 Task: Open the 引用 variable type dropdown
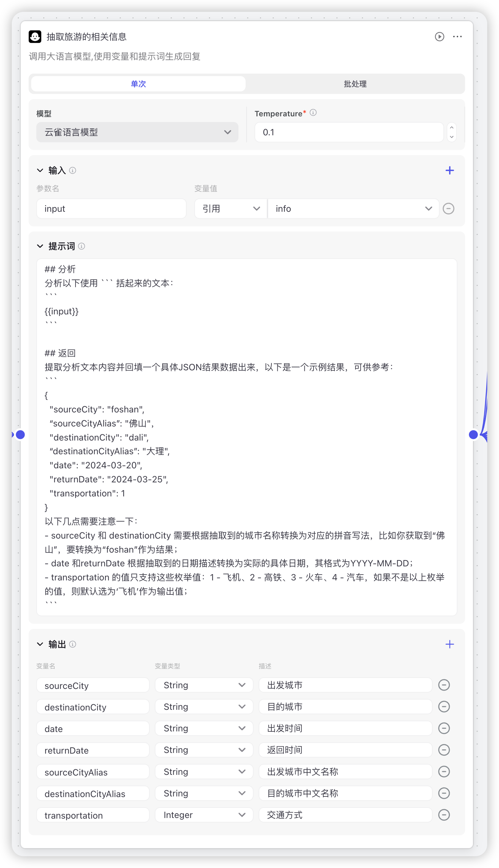[231, 209]
